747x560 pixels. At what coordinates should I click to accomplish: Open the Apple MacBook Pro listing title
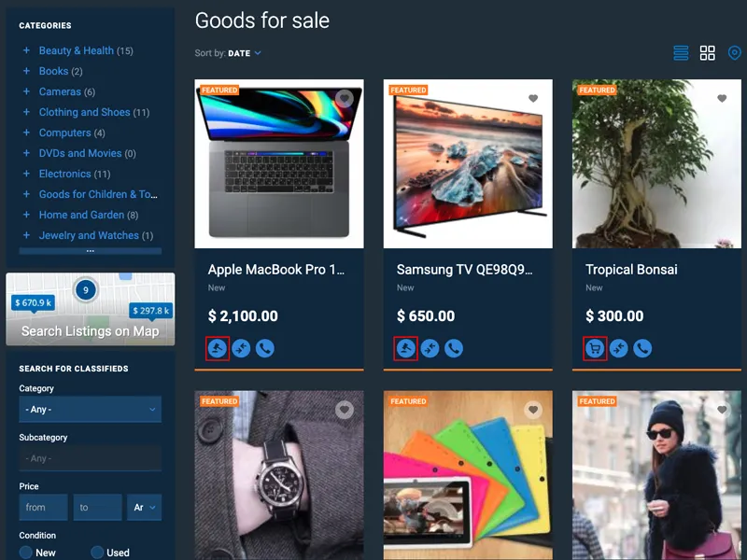point(276,270)
